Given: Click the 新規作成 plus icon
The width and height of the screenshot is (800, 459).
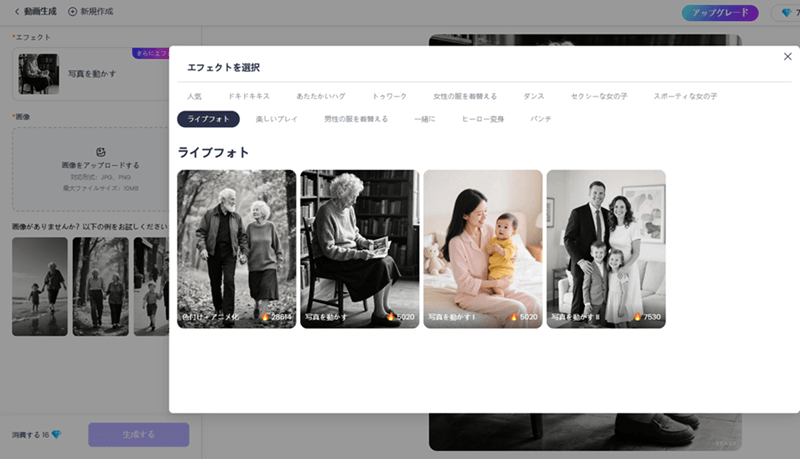Looking at the screenshot, I should pos(72,11).
